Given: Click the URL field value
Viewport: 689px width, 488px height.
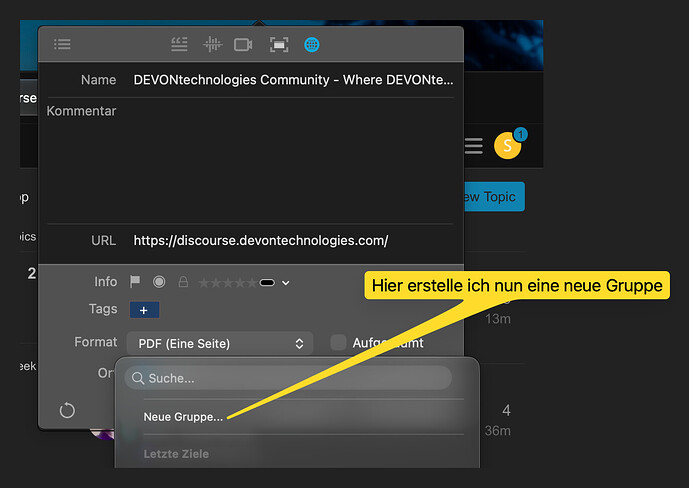Looking at the screenshot, I should [261, 241].
